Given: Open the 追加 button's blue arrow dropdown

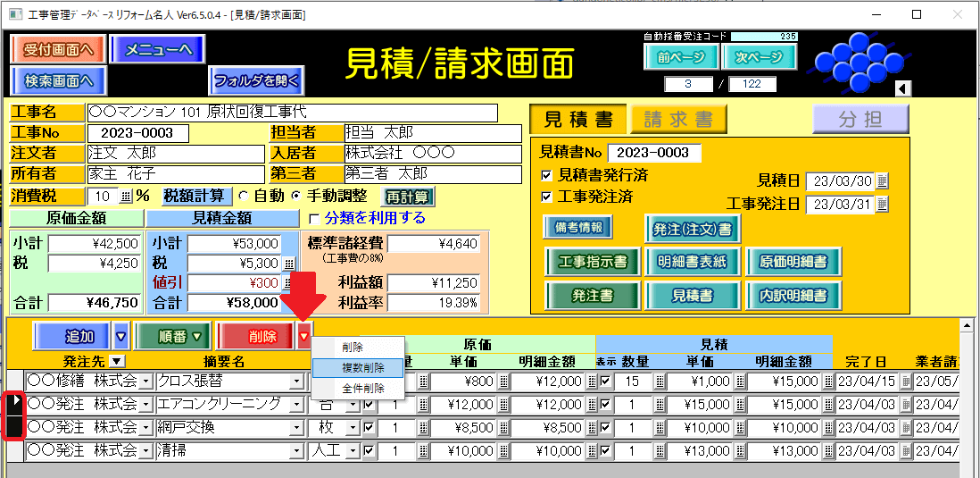Looking at the screenshot, I should click(x=121, y=336).
